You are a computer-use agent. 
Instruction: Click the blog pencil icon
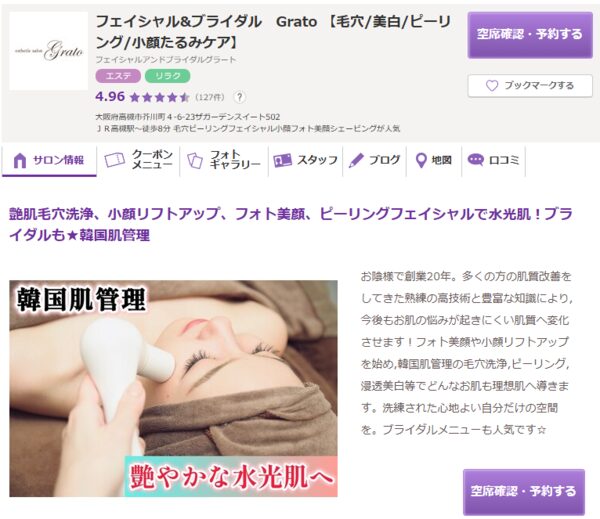[356, 160]
